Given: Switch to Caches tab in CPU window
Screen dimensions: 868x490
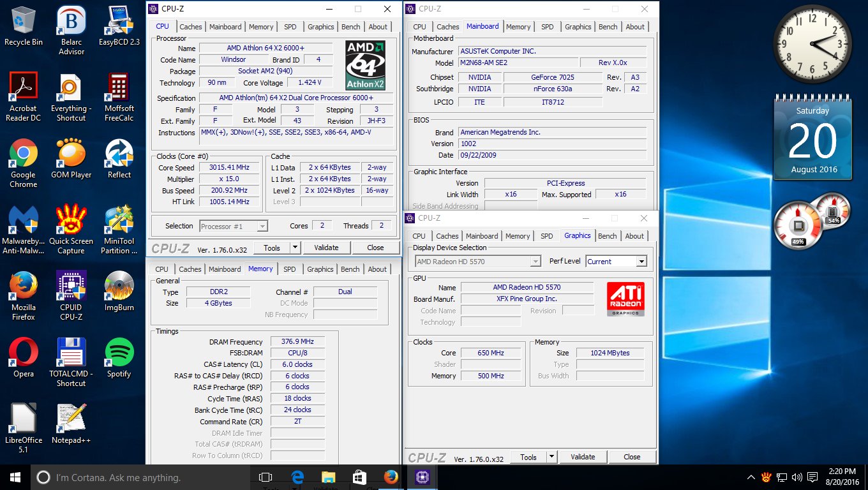Looking at the screenshot, I should click(190, 27).
